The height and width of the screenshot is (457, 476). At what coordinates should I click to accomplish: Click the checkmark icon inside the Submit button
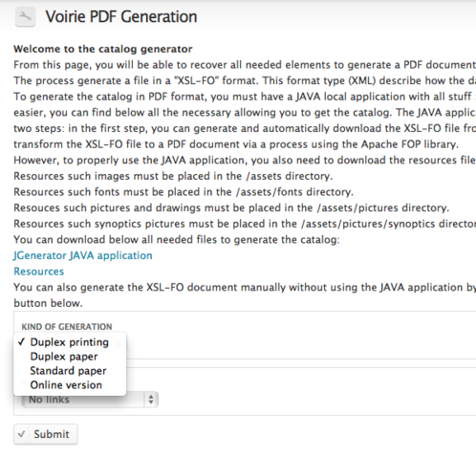pyautogui.click(x=21, y=434)
